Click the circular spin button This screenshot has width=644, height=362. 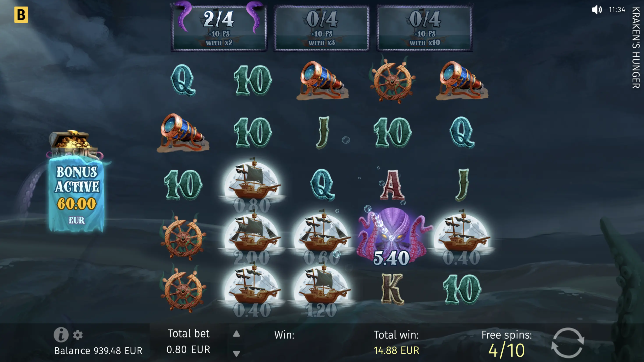point(568,343)
